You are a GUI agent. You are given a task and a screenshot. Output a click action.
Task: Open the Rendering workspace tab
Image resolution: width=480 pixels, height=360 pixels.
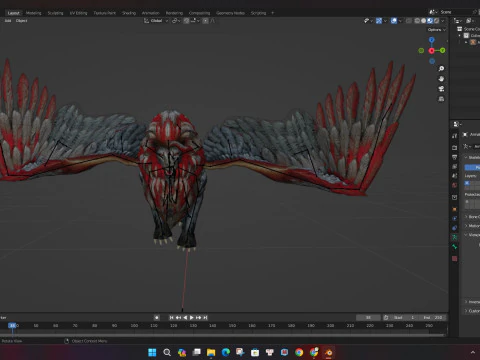[174, 13]
